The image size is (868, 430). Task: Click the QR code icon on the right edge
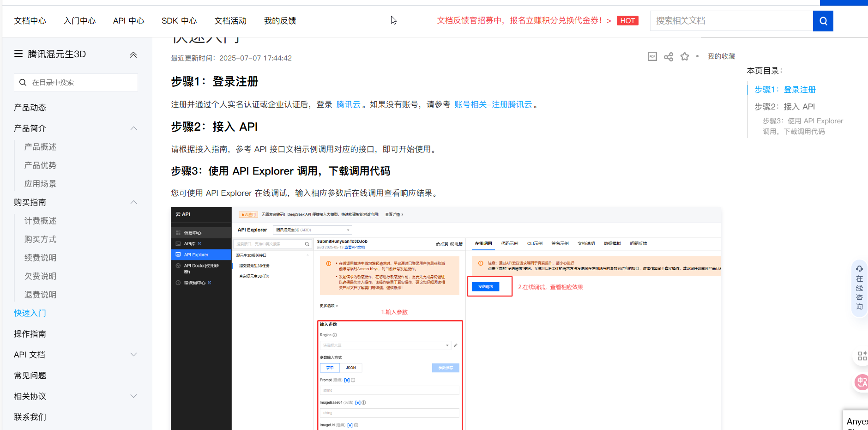coord(862,356)
